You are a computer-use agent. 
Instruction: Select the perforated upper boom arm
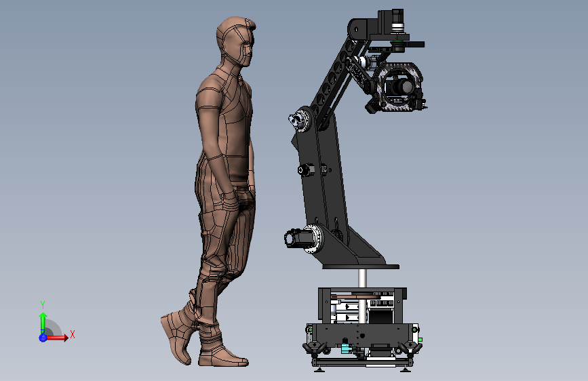(334, 81)
